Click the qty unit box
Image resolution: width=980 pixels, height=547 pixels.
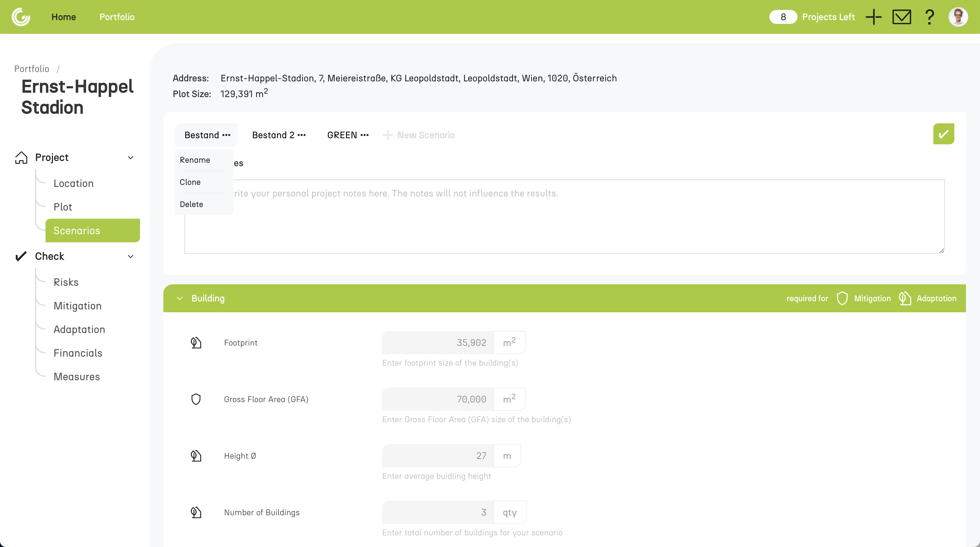tap(510, 512)
